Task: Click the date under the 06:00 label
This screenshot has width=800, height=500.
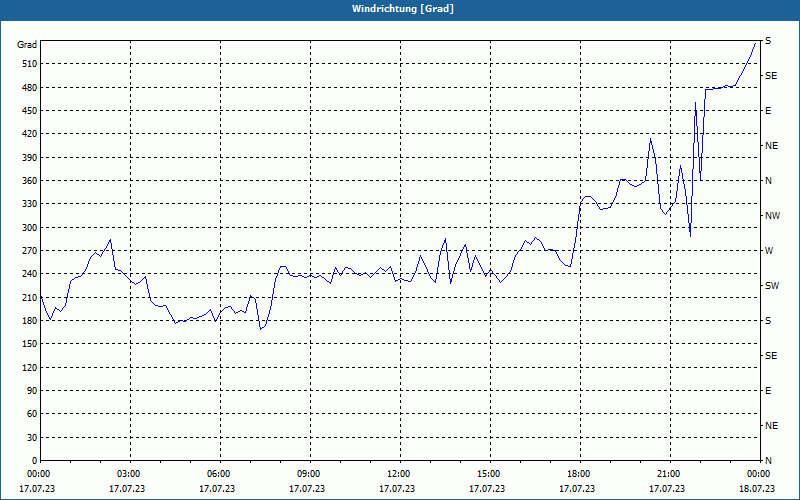Action: click(x=217, y=489)
